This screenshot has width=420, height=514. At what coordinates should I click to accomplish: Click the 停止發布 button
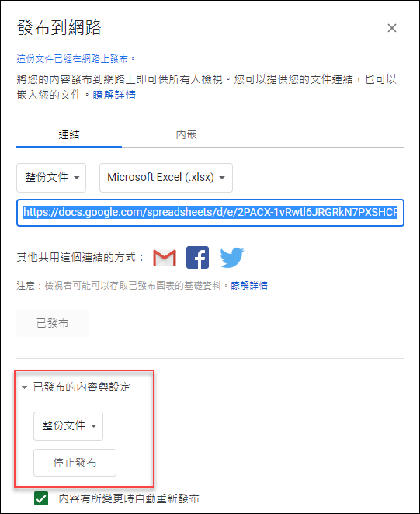click(x=75, y=463)
